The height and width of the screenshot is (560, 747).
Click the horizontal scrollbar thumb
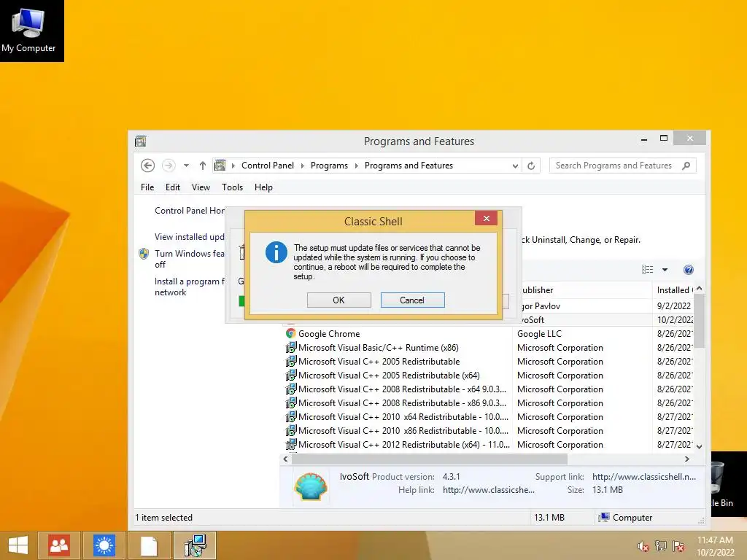tap(429, 459)
